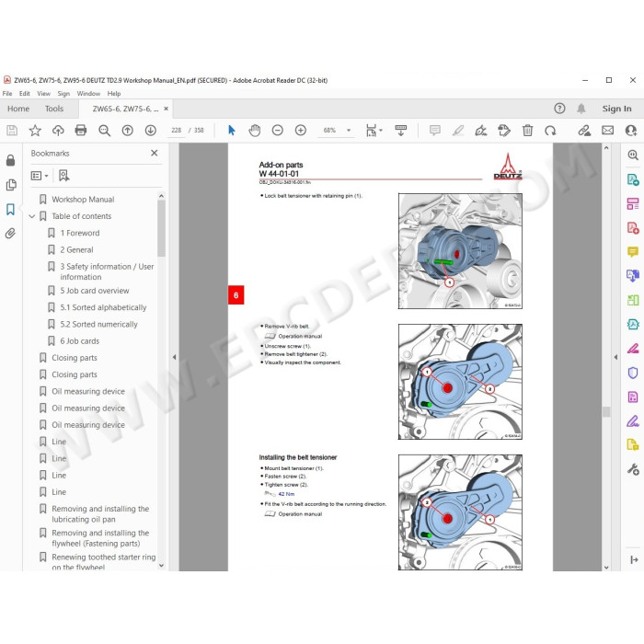Activate the hand pan tool
Image resolution: width=644 pixels, height=644 pixels.
click(x=255, y=131)
